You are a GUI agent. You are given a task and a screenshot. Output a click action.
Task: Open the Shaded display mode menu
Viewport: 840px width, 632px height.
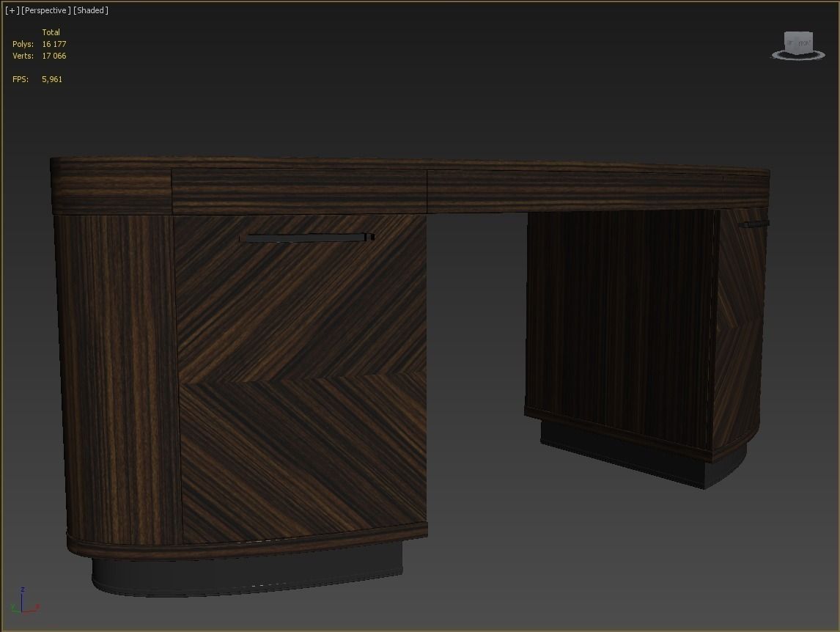click(91, 10)
